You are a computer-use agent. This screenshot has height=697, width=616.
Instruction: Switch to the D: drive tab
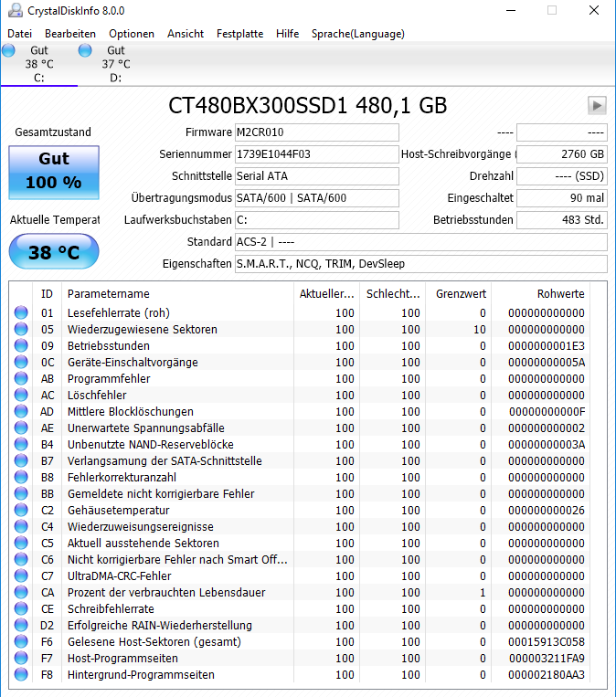116,64
